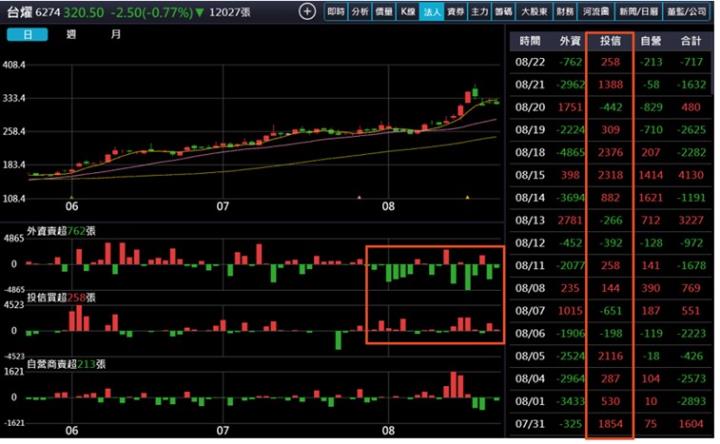Open the 董監/公司 tab

686,12
